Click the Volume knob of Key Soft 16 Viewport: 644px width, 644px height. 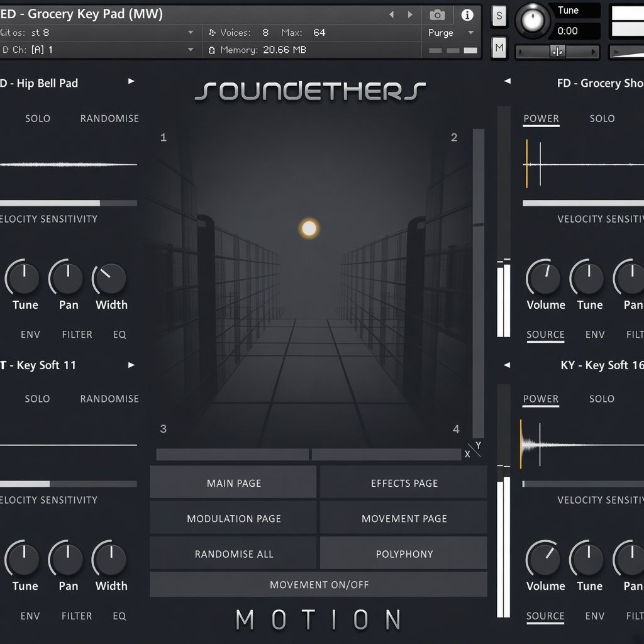click(x=543, y=559)
